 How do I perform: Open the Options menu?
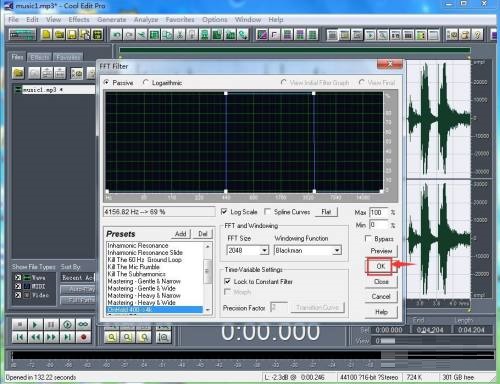[x=215, y=20]
